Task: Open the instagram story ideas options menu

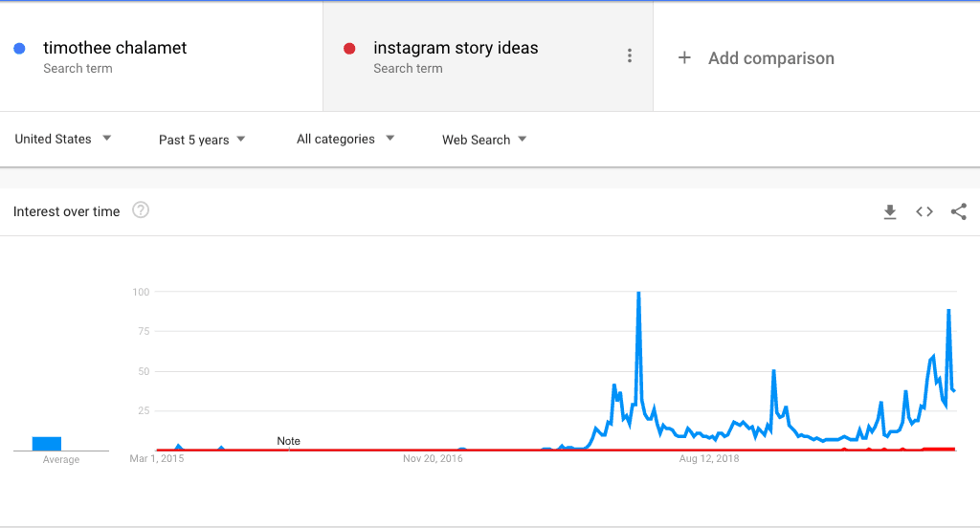Action: pos(630,55)
